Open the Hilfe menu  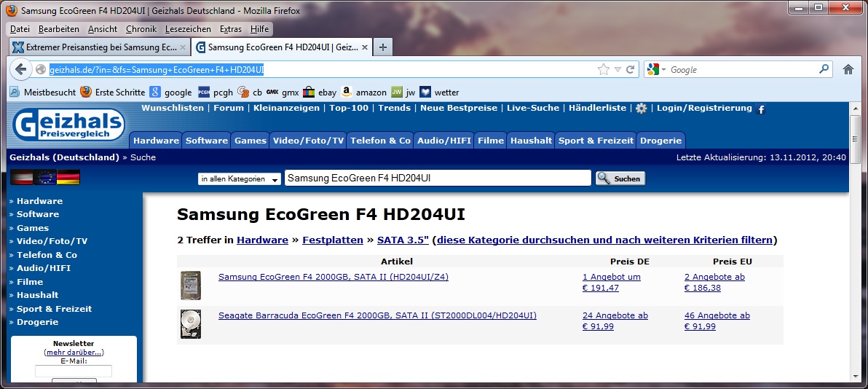click(259, 29)
